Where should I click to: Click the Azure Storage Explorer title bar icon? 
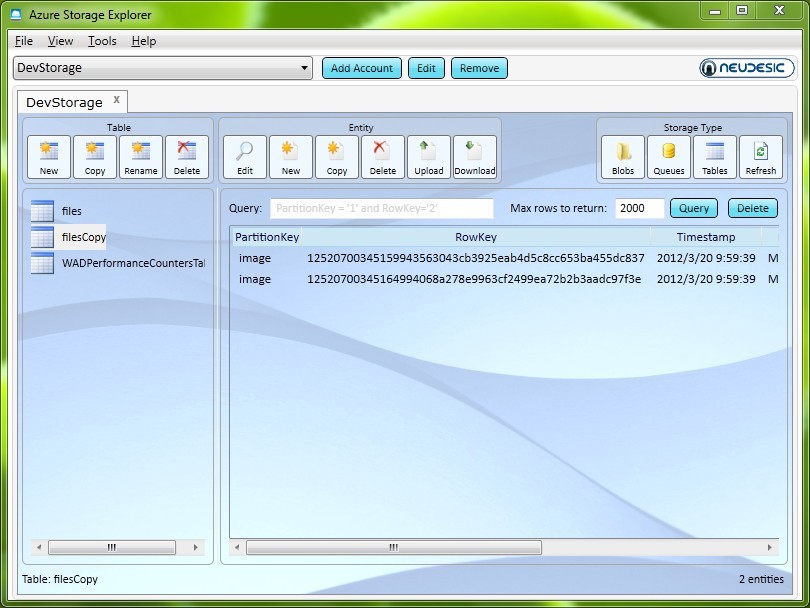[x=17, y=14]
